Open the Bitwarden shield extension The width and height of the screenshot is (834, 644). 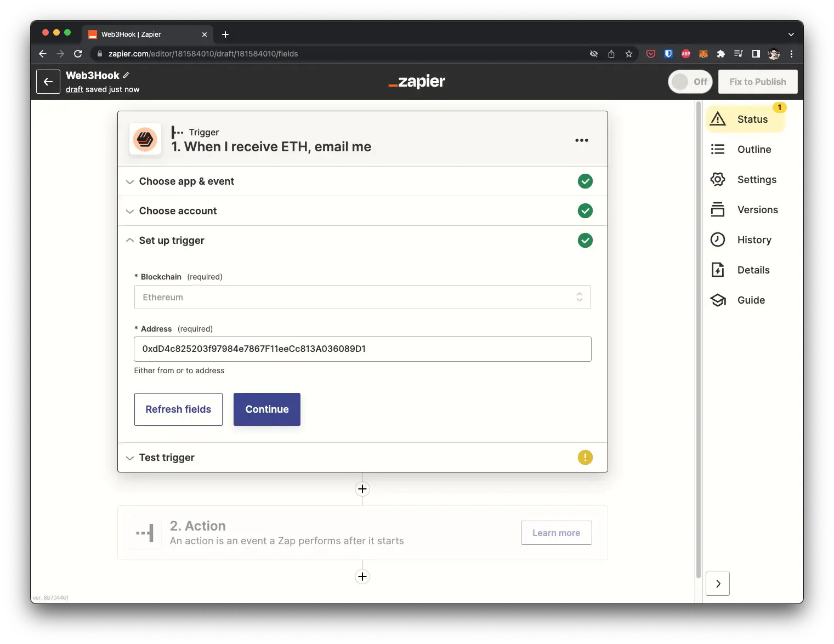[668, 54]
